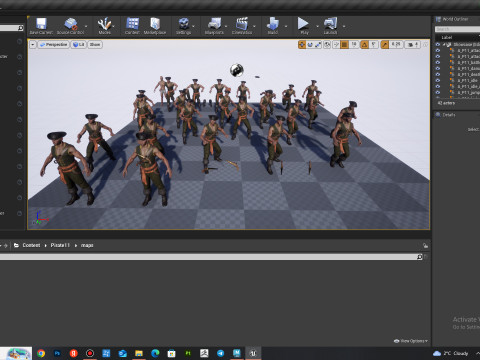
Task: Open the Show flags dropdown
Action: tap(95, 44)
